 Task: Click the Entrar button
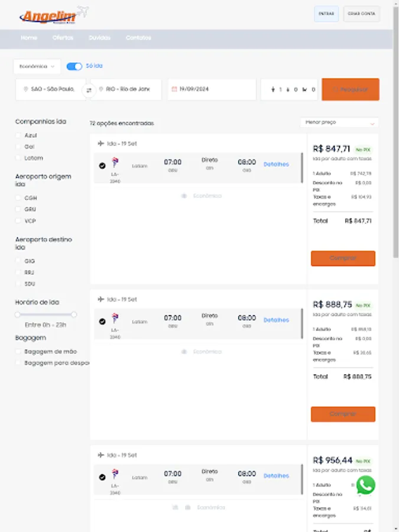click(326, 14)
